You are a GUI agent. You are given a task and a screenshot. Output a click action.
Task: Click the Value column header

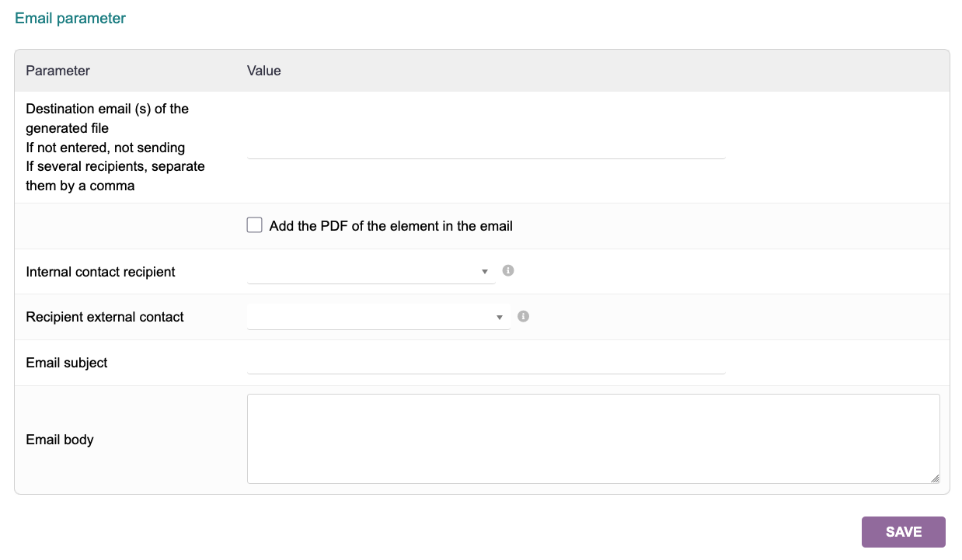point(264,71)
